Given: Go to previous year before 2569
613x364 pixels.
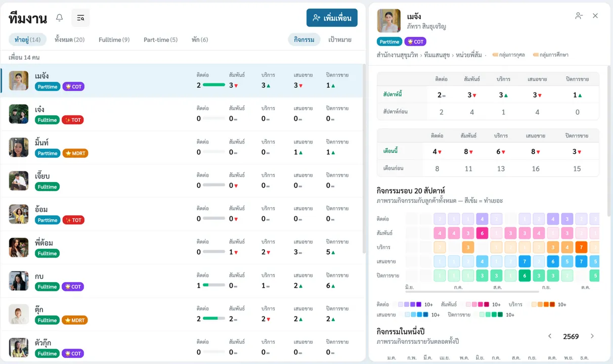Looking at the screenshot, I should (x=550, y=336).
